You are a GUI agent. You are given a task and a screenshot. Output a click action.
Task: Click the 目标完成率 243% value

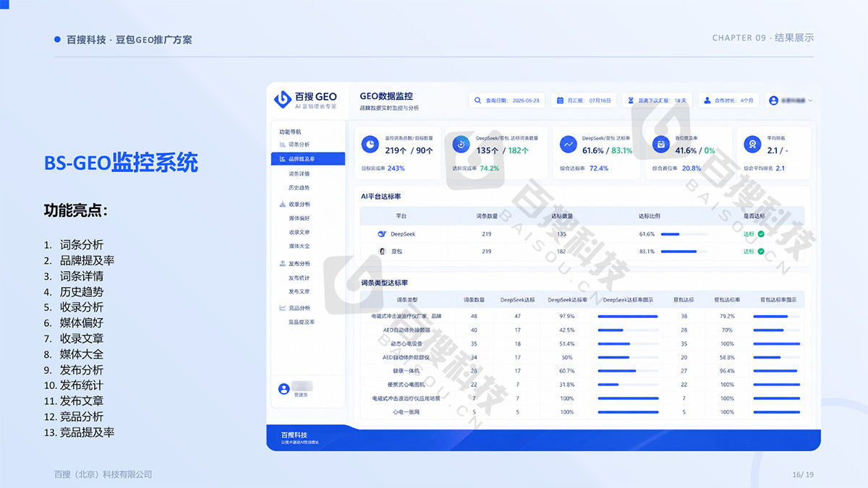tap(396, 168)
